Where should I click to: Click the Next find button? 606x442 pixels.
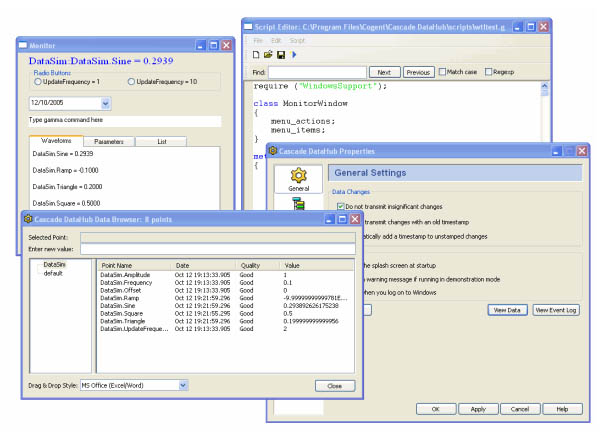coord(384,72)
